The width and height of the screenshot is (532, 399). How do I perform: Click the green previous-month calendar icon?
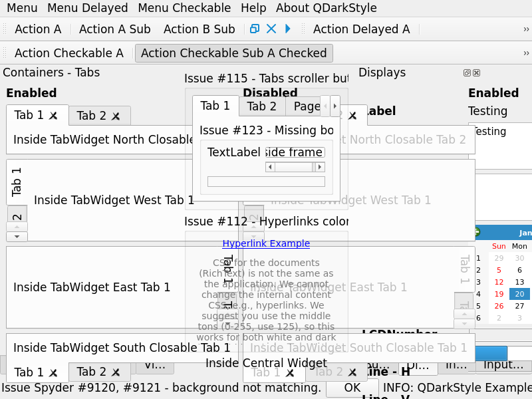pos(475,232)
